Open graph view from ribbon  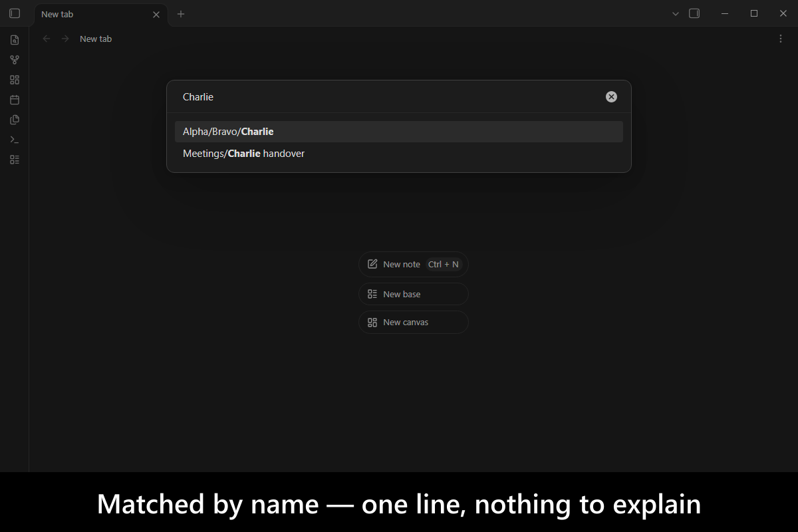(15, 60)
